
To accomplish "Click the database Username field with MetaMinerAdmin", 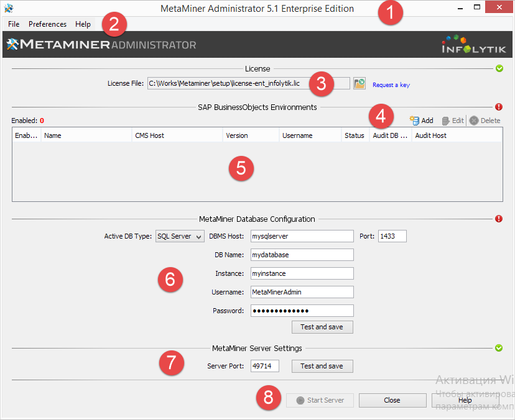I will [x=302, y=292].
